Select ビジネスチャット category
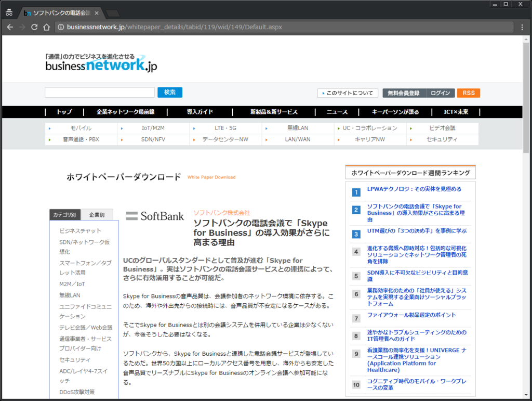Image resolution: width=532 pixels, height=401 pixels. coord(81,231)
